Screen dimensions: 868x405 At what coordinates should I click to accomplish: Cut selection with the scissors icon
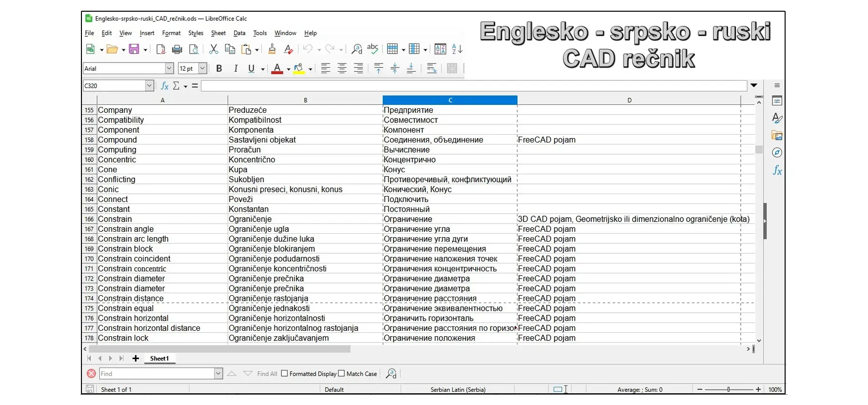[214, 49]
